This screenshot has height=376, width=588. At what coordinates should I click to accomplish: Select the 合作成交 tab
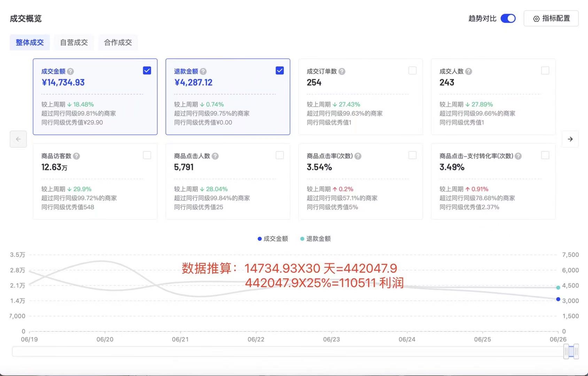[118, 42]
